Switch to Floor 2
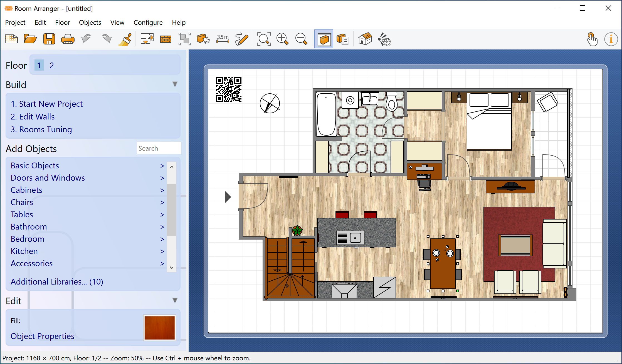This screenshot has width=622, height=364. [x=52, y=65]
